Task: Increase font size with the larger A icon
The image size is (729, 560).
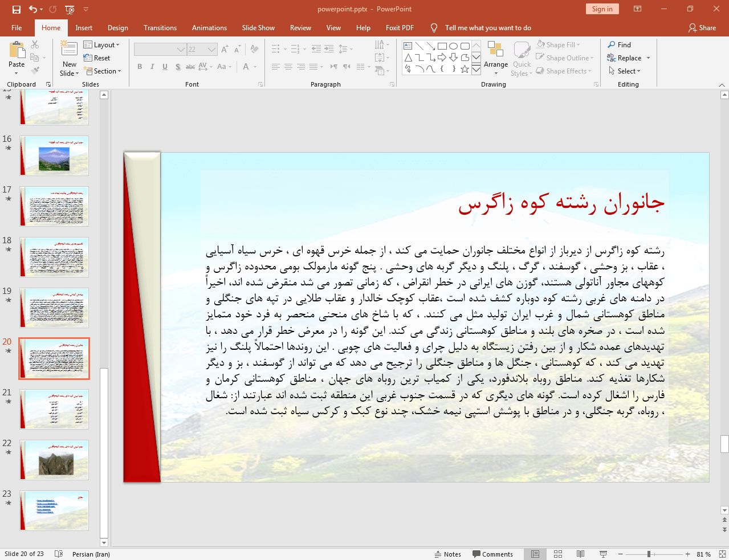Action: click(x=225, y=50)
